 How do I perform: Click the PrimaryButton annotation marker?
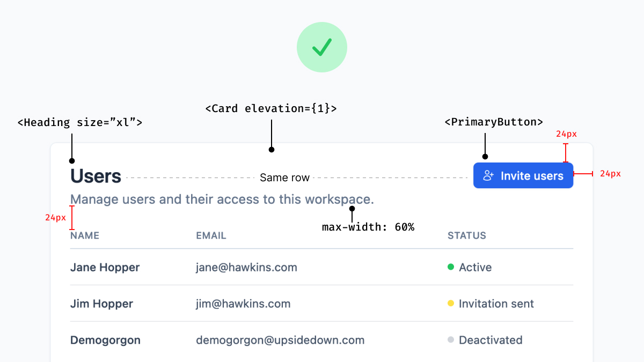click(x=485, y=156)
